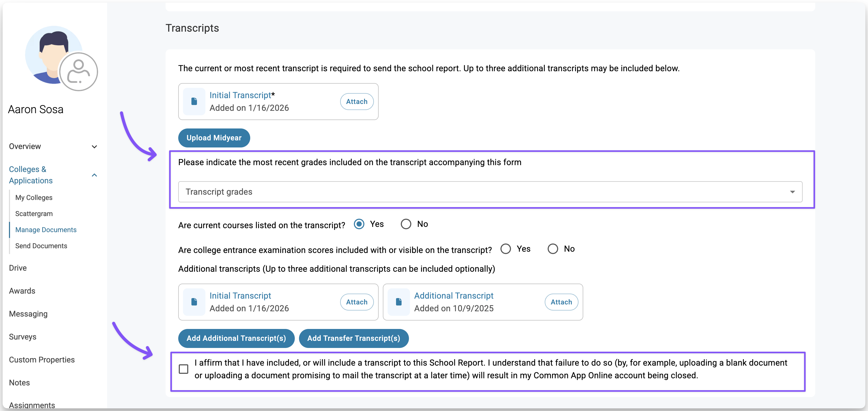The image size is (868, 411).
Task: Click the additional Initial Transcript file icon
Action: pyautogui.click(x=194, y=302)
